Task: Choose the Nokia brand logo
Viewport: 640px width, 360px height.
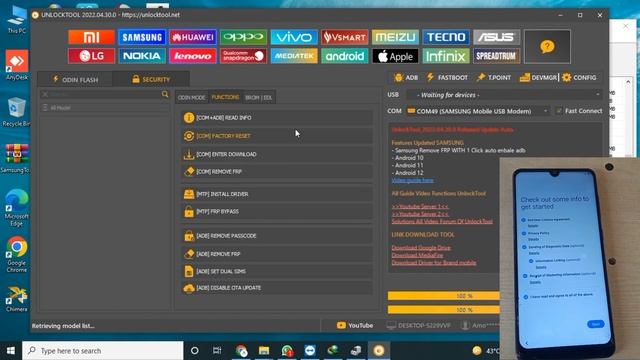Action: click(x=142, y=56)
